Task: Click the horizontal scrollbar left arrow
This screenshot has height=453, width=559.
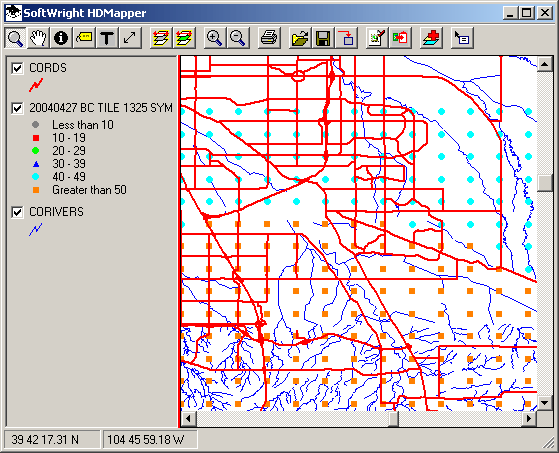Action: coord(189,418)
